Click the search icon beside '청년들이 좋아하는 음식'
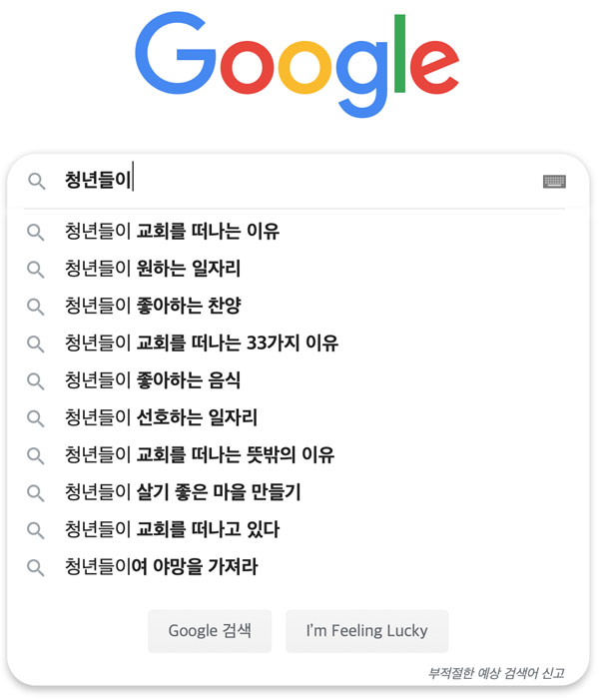Image resolution: width=599 pixels, height=700 pixels. (35, 380)
